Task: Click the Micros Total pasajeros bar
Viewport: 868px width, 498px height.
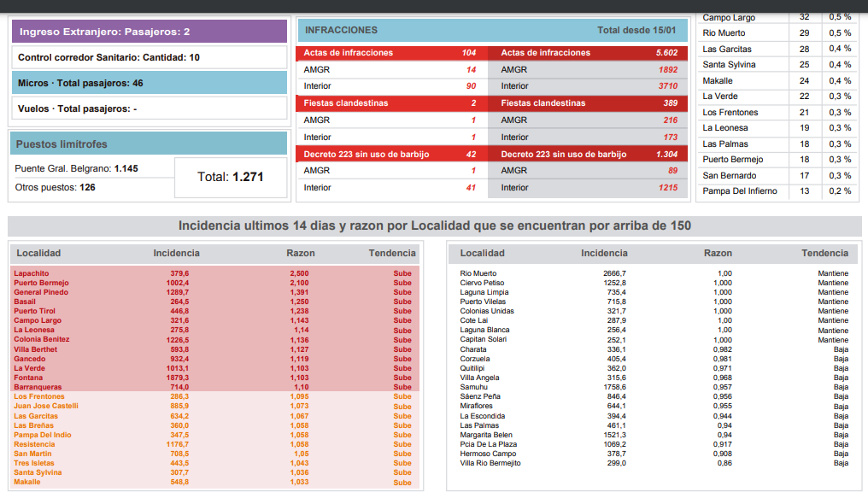Action: click(149, 83)
